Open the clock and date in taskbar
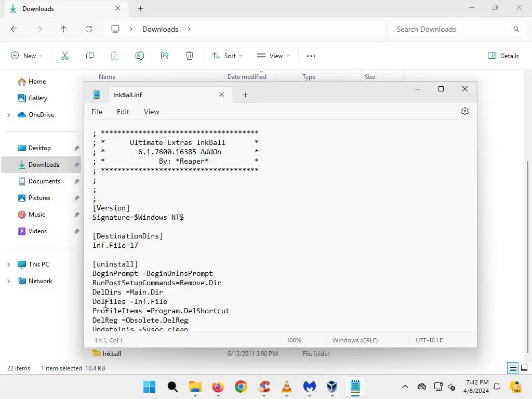 pos(476,387)
